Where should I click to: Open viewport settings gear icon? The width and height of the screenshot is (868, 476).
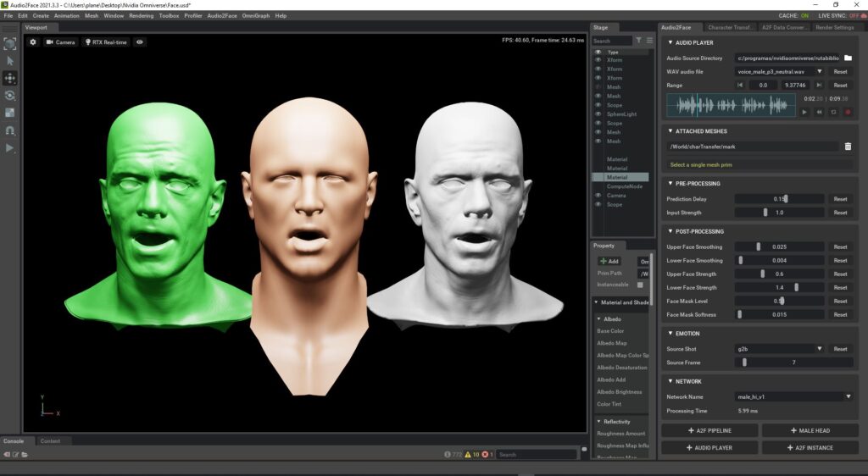(x=33, y=42)
